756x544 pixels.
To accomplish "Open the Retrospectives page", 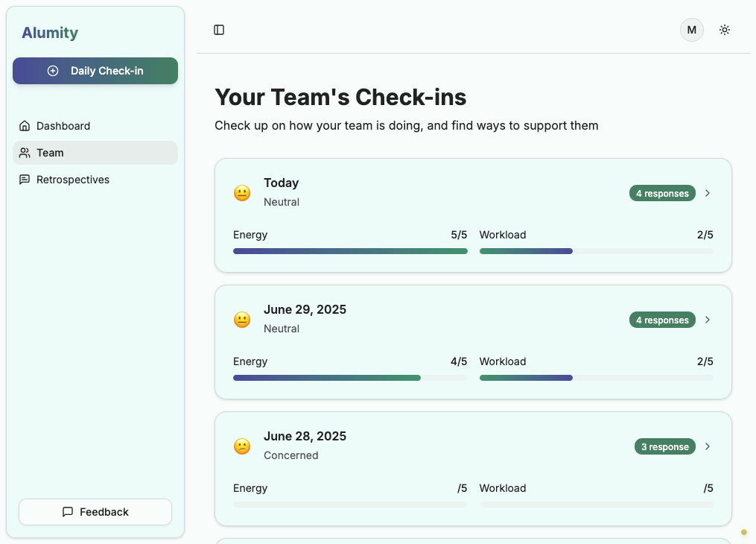I will tap(73, 180).
